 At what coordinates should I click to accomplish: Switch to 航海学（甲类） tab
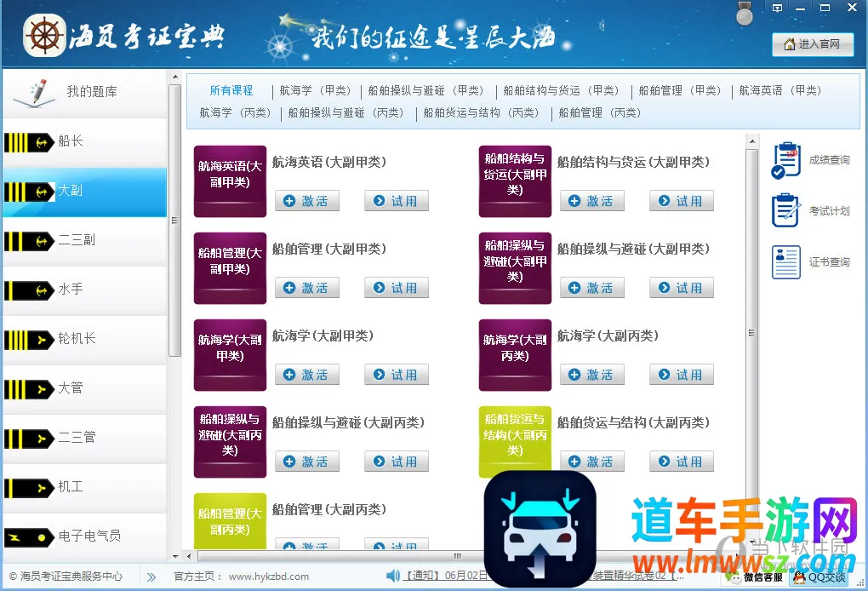316,90
